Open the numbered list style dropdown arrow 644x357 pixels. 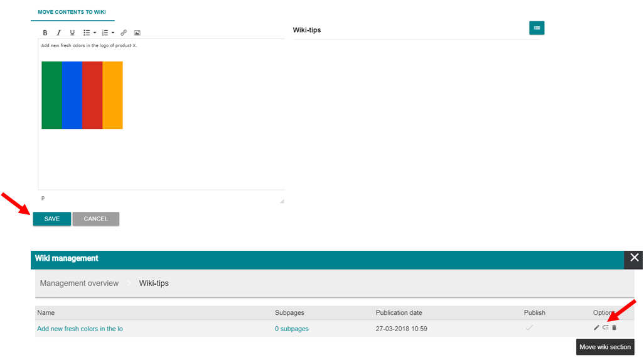click(113, 33)
